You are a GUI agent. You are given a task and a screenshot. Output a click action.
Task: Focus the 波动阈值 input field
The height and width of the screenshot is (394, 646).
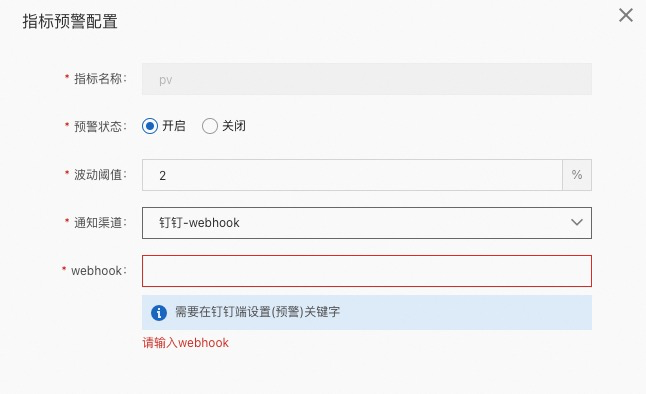[x=352, y=175]
